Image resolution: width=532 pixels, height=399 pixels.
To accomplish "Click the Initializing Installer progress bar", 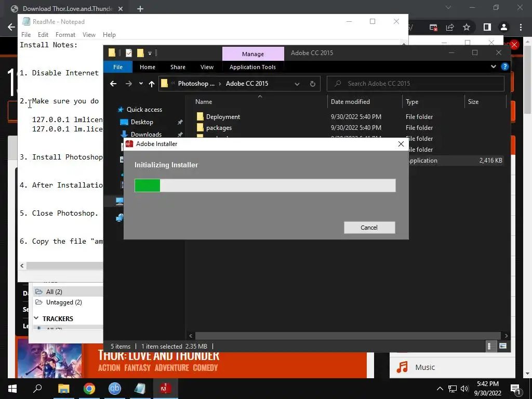I will pyautogui.click(x=265, y=185).
